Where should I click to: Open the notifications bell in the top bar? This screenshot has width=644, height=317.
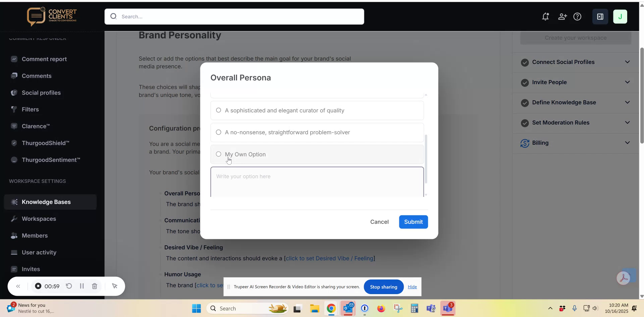coord(546,16)
